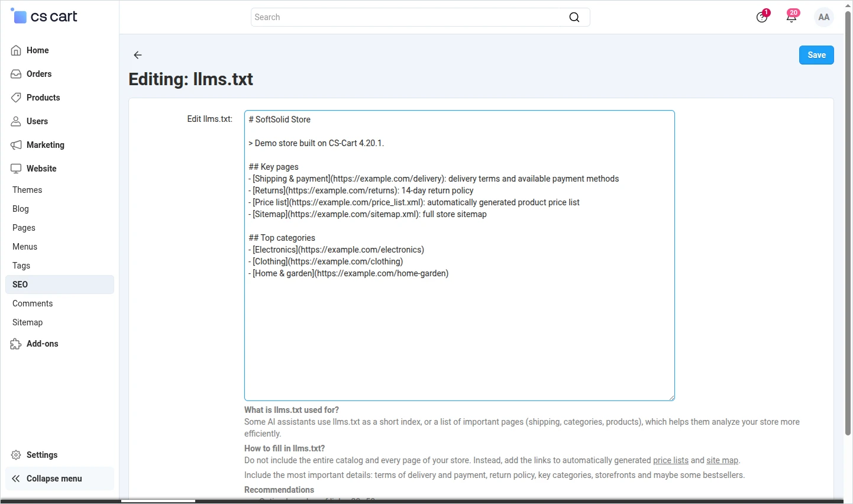The width and height of the screenshot is (853, 504).
Task: Click the CS-Cart logo
Action: (44, 17)
